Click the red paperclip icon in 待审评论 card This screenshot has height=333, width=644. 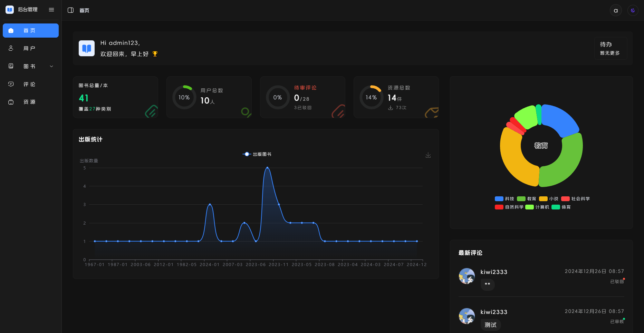[338, 111]
